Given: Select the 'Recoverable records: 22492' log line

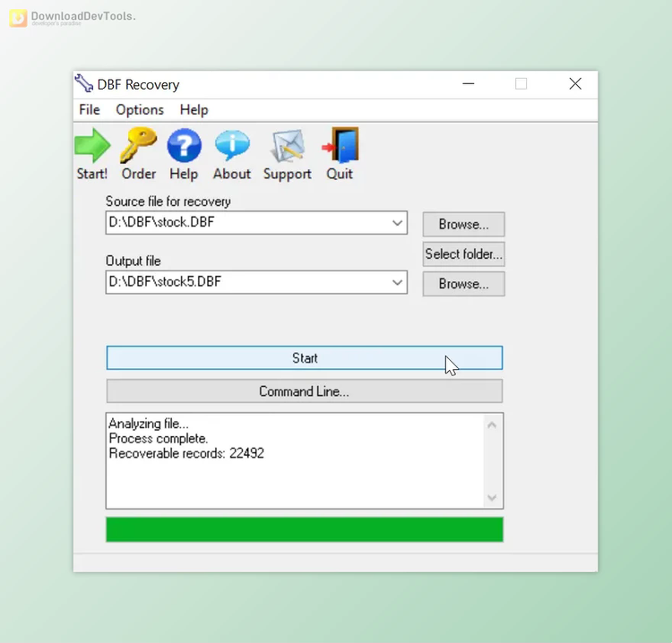Looking at the screenshot, I should (186, 453).
